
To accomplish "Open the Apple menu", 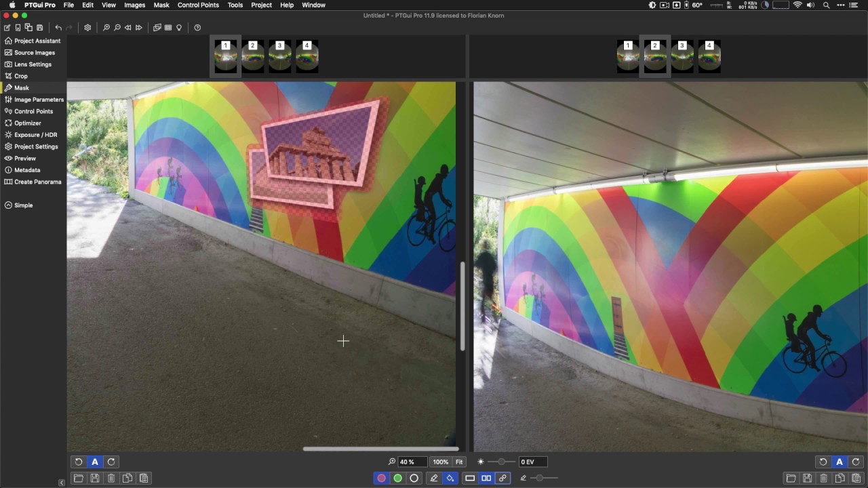I will (x=12, y=5).
